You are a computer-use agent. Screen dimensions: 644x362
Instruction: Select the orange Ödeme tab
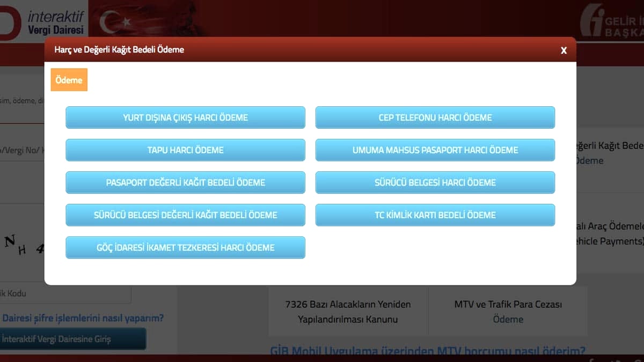click(x=69, y=80)
